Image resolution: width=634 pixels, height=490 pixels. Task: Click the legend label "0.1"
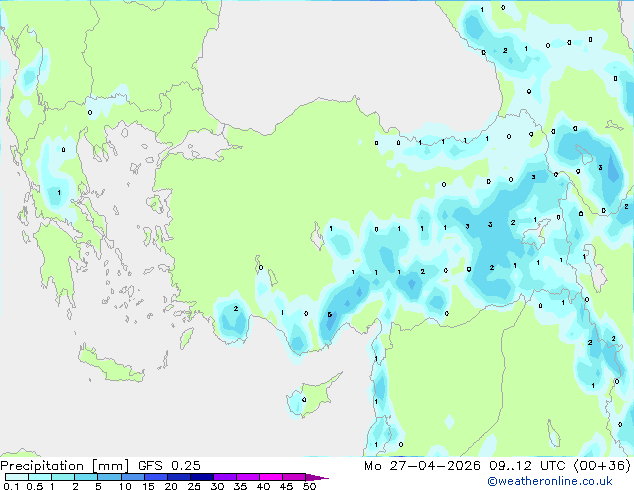[x=11, y=486]
